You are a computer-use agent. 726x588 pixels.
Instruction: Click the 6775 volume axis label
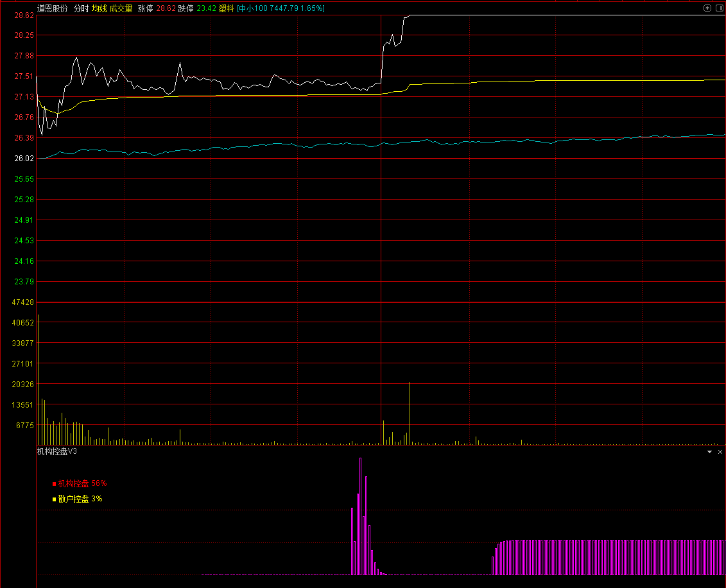25,425
